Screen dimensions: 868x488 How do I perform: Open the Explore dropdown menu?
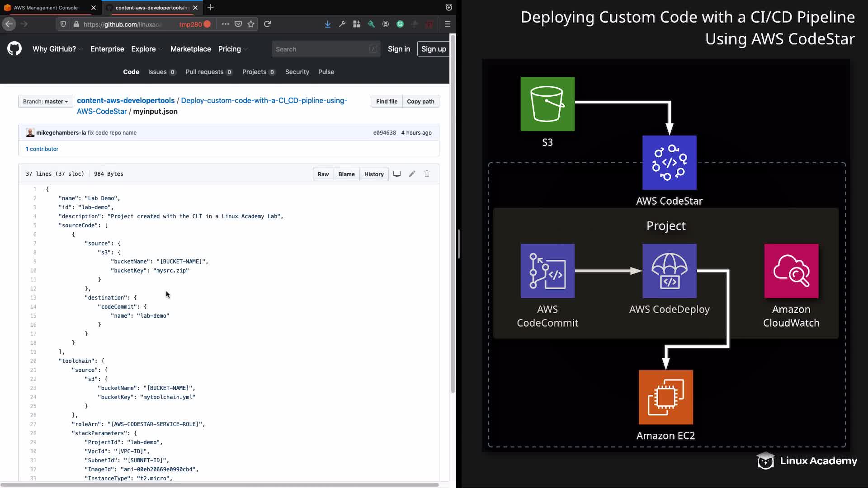point(147,49)
